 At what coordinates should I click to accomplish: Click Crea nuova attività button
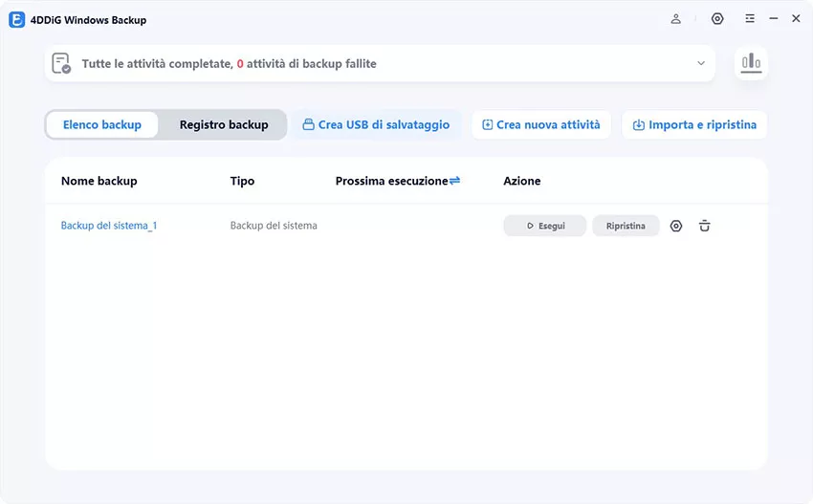click(x=541, y=124)
